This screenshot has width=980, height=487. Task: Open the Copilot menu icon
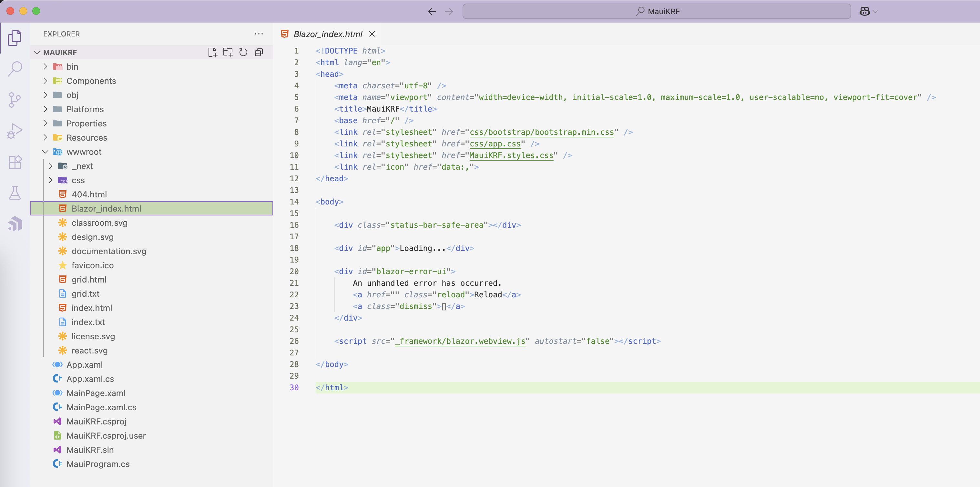[x=868, y=11]
